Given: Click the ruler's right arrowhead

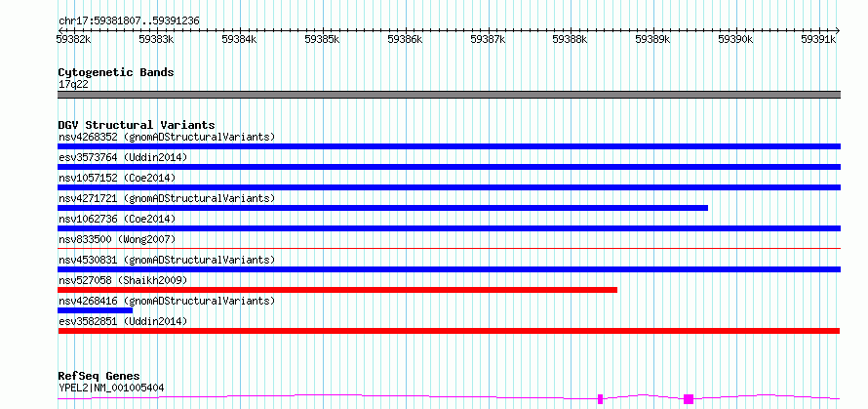Looking at the screenshot, I should pos(838,30).
